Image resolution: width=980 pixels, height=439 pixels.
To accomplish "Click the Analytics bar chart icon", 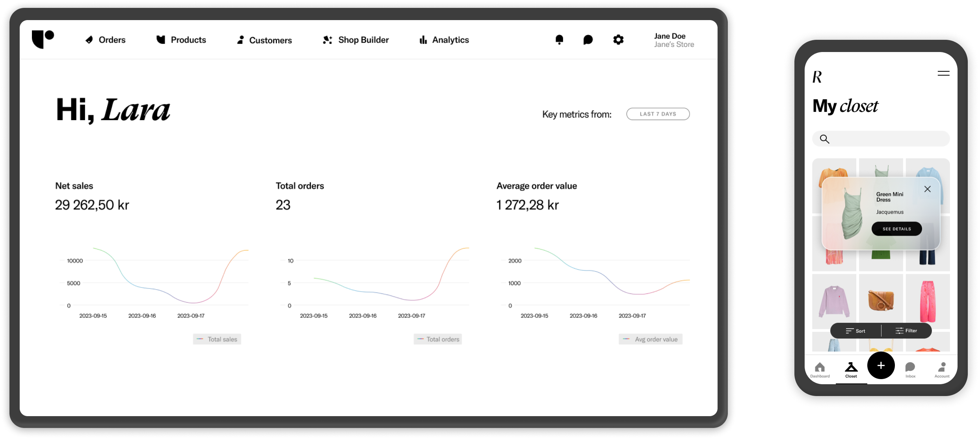I will point(423,40).
